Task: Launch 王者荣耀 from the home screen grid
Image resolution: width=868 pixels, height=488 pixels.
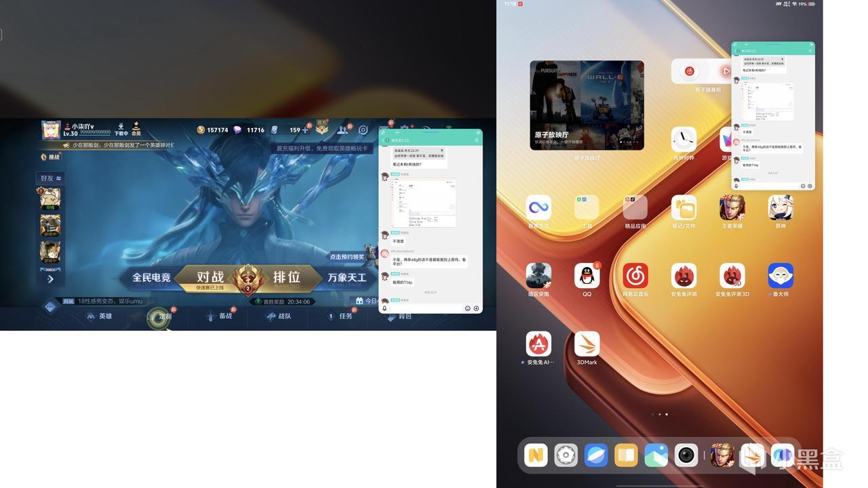Action: coord(732,207)
